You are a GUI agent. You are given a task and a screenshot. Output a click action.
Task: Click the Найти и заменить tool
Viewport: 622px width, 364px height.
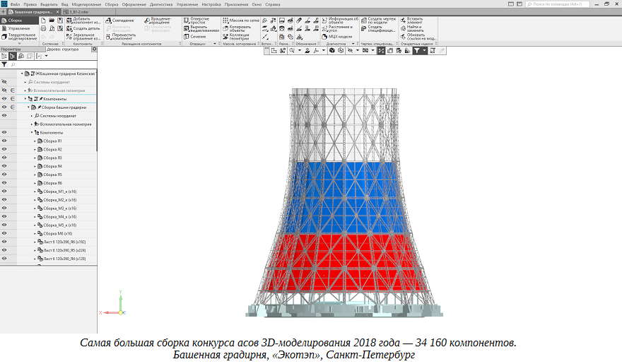click(x=412, y=28)
